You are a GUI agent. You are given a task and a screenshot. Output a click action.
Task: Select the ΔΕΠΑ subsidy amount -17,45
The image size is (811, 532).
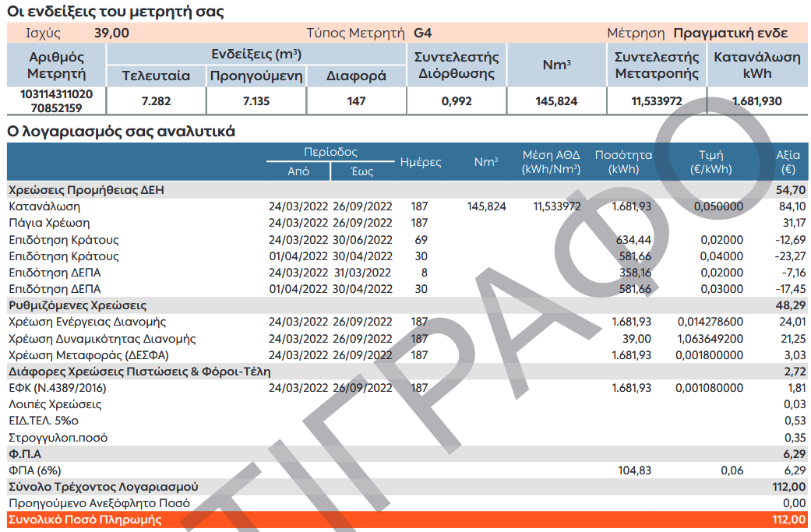click(x=791, y=289)
